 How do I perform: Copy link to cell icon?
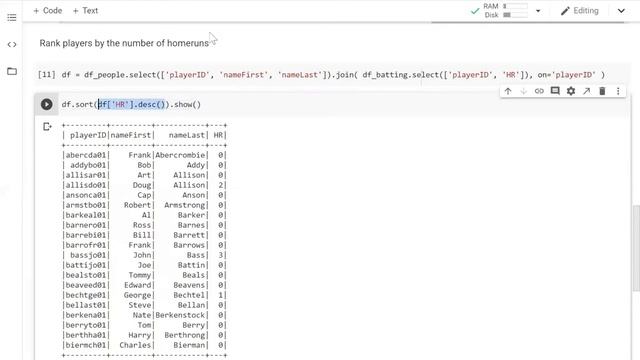[539, 91]
